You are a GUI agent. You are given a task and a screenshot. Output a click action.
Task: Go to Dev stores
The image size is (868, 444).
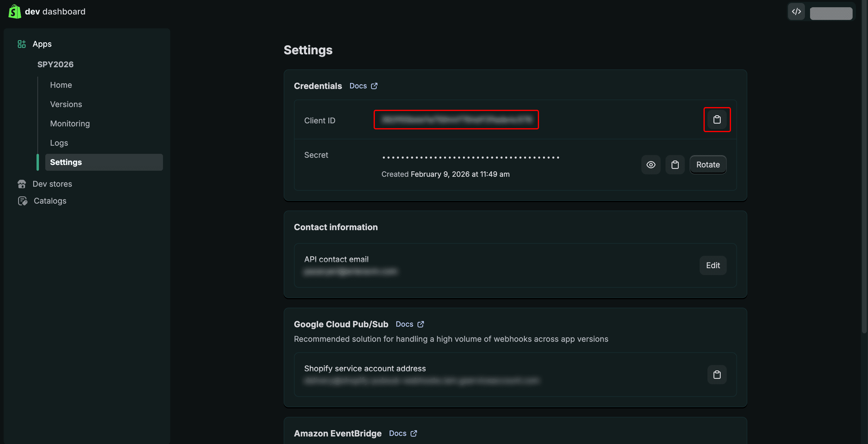(52, 184)
